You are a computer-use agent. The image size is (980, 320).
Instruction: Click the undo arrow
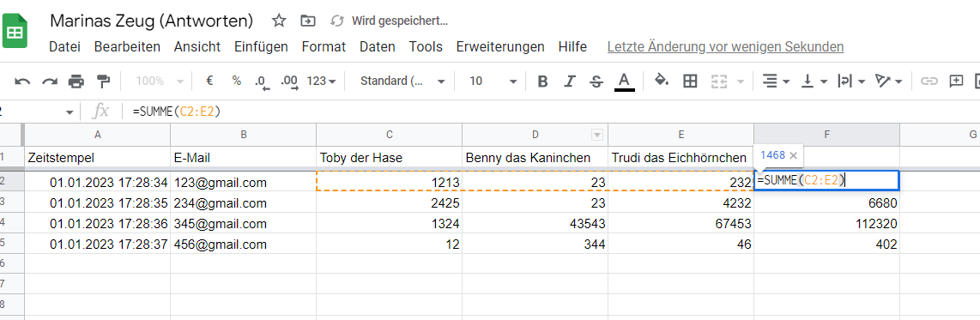[x=22, y=82]
